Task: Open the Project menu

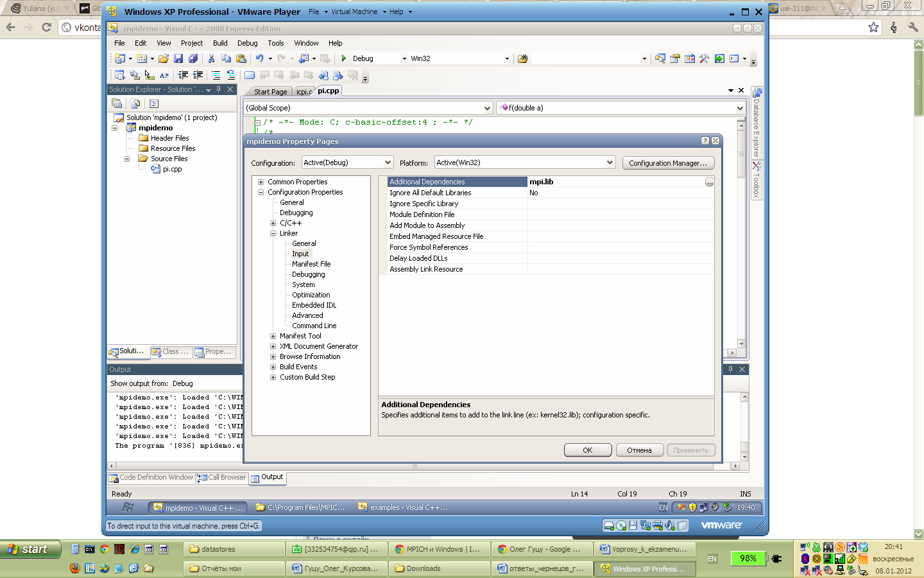Action: [191, 43]
